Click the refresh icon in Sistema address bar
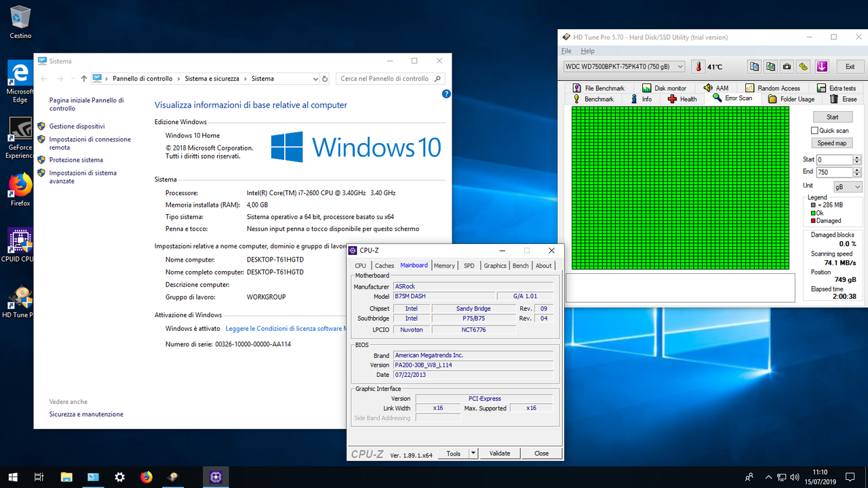Screen dimensions: 868x488 325,79
